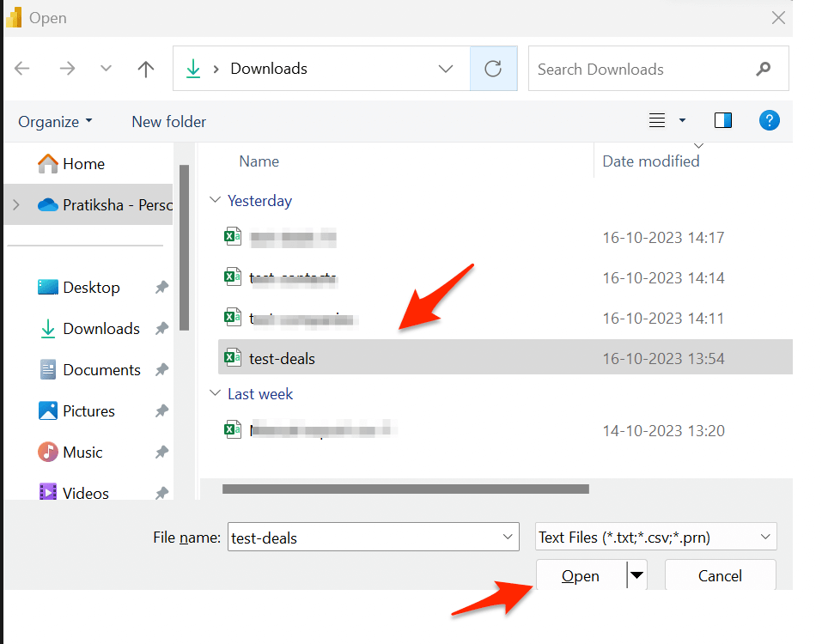Click the list view layout icon
822x644 pixels.
[657, 120]
